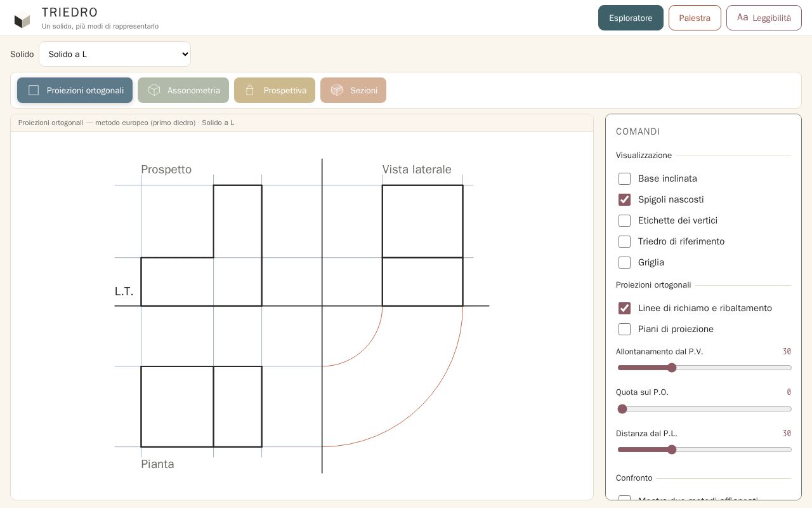Click the Pianta label
Image resolution: width=812 pixels, height=508 pixels.
[157, 464]
